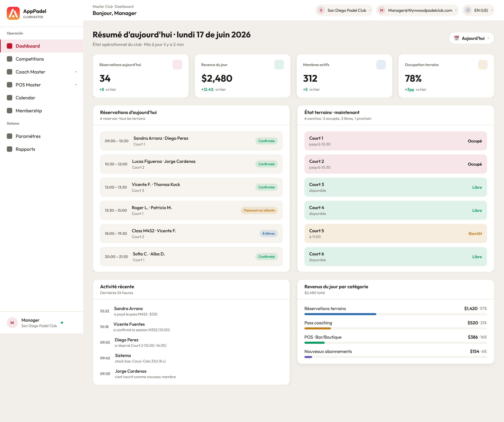Click the green Revenus du jour card icon
This screenshot has height=422, width=504.
279,65
